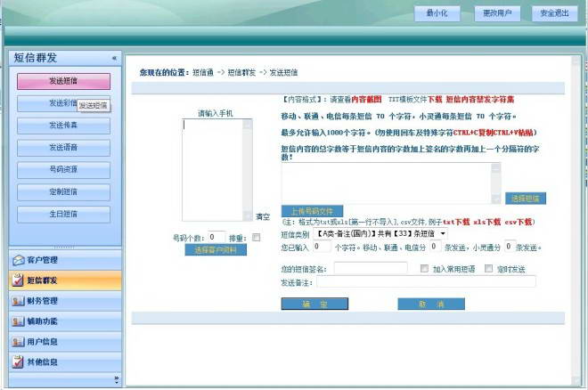Click the 号码个数 count field
The height and width of the screenshot is (390, 588).
point(216,237)
